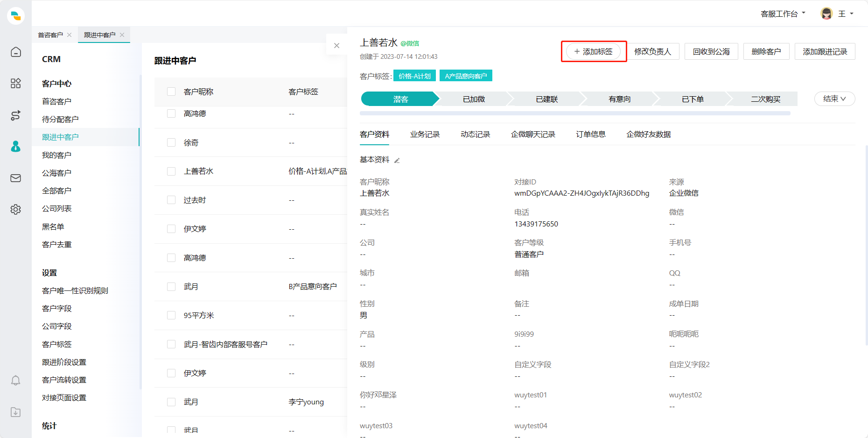Switch to the 业务记录 tab

tap(425, 134)
